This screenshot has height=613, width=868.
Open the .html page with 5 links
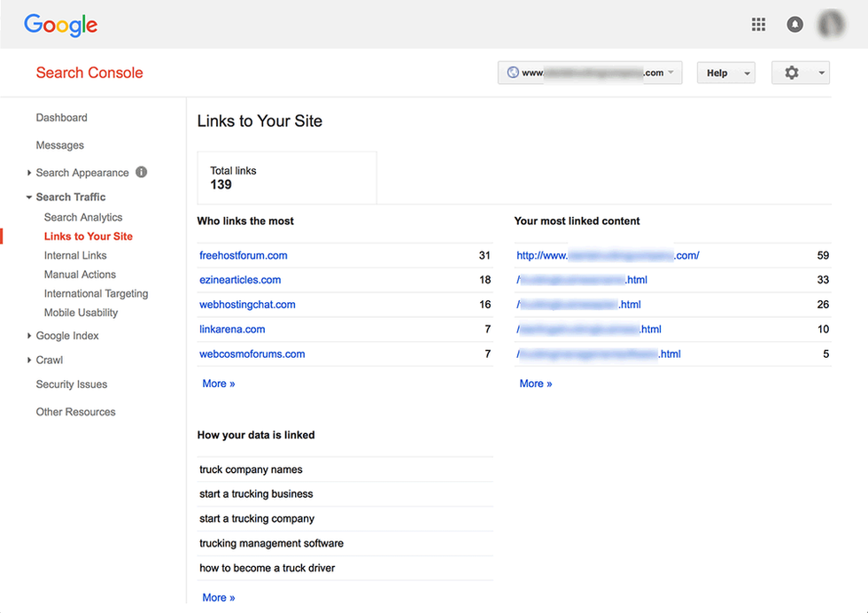coord(599,353)
